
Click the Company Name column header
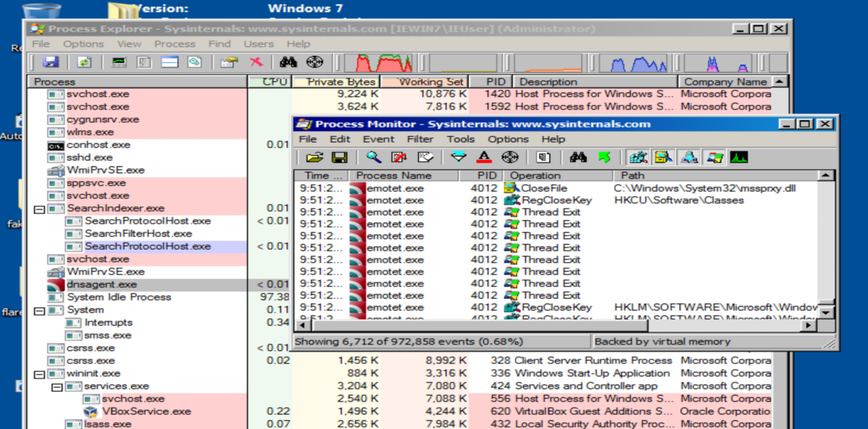tap(726, 82)
